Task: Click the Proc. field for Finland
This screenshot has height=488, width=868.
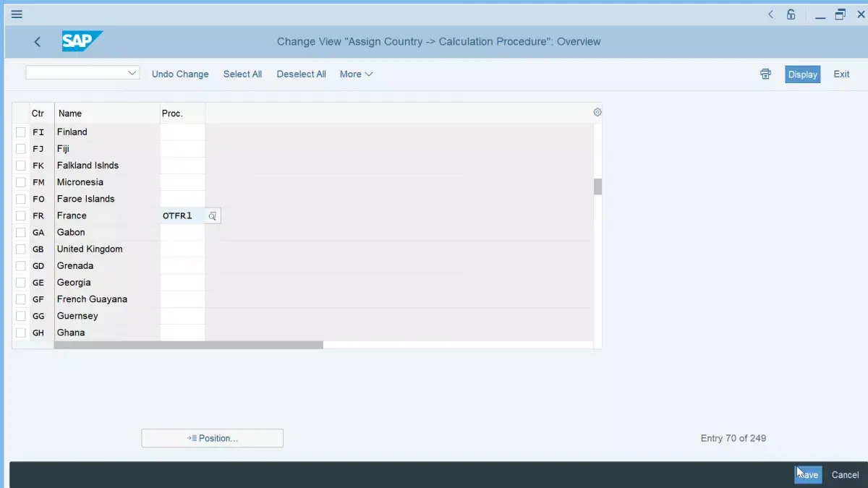Action: (x=182, y=132)
